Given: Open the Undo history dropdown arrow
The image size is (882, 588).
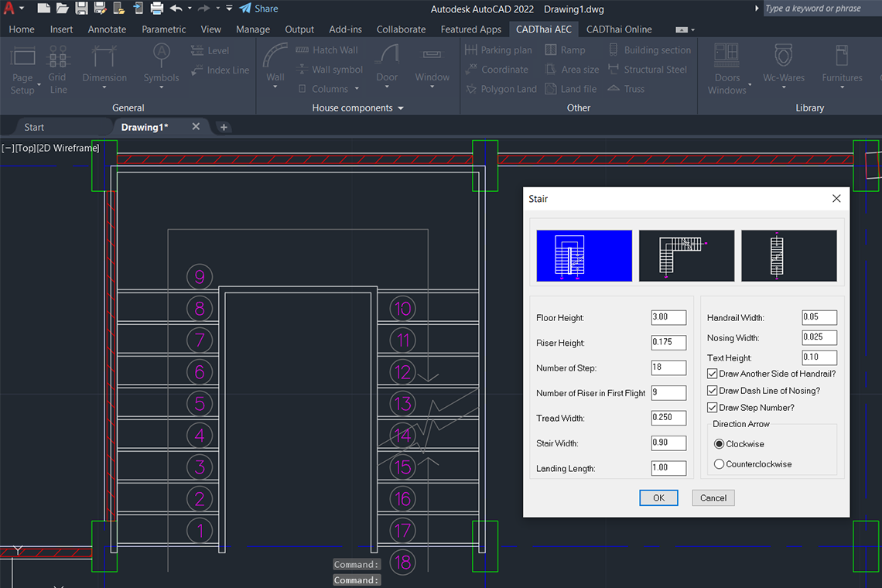Looking at the screenshot, I should pyautogui.click(x=190, y=8).
